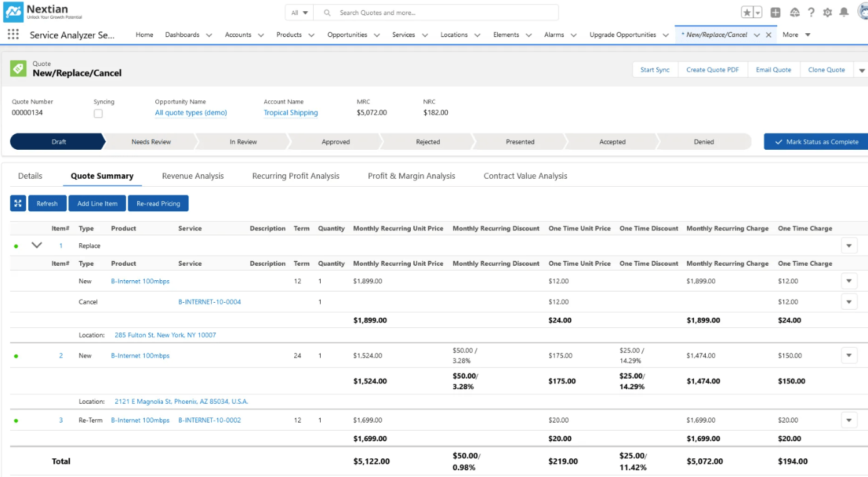Open the Tropical Shipping account link
868x477 pixels.
pyautogui.click(x=291, y=113)
